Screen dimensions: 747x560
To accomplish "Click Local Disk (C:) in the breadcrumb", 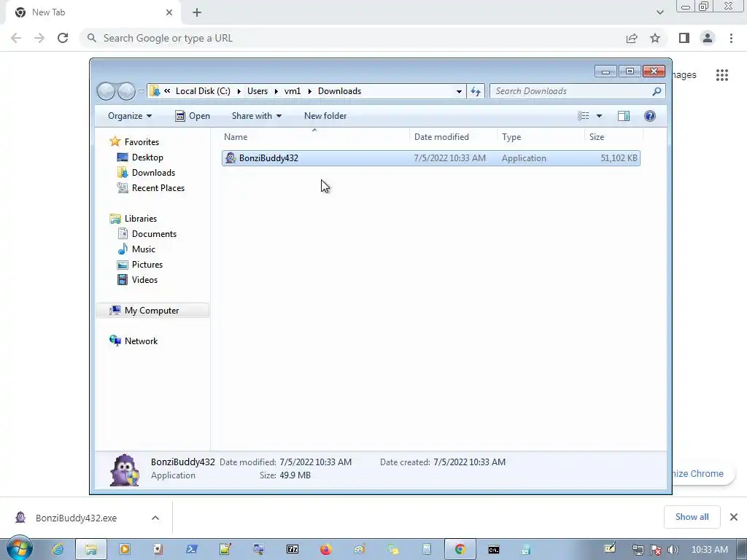I will click(203, 91).
